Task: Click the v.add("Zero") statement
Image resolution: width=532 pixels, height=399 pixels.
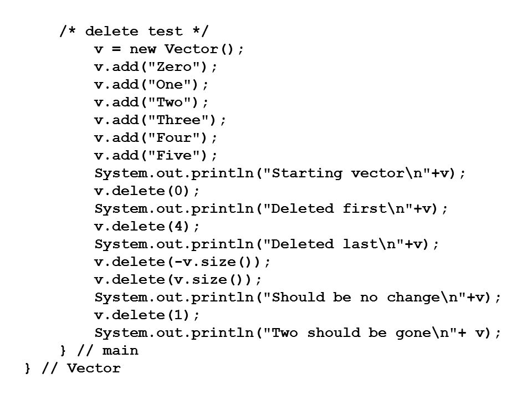Action: tap(155, 67)
